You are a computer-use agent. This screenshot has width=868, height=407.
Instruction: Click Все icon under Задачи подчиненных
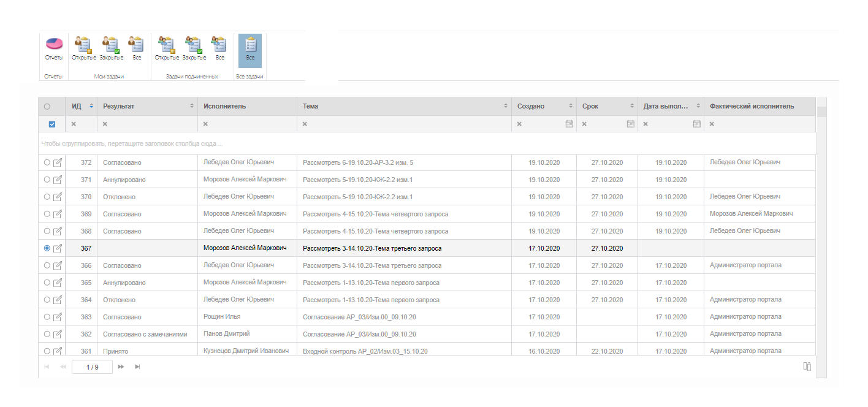click(x=219, y=49)
